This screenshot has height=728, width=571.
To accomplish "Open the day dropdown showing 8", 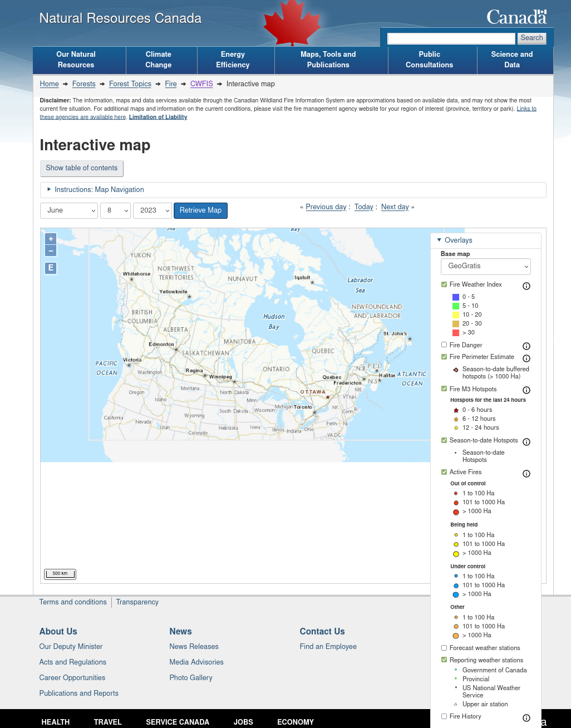I will coord(115,210).
